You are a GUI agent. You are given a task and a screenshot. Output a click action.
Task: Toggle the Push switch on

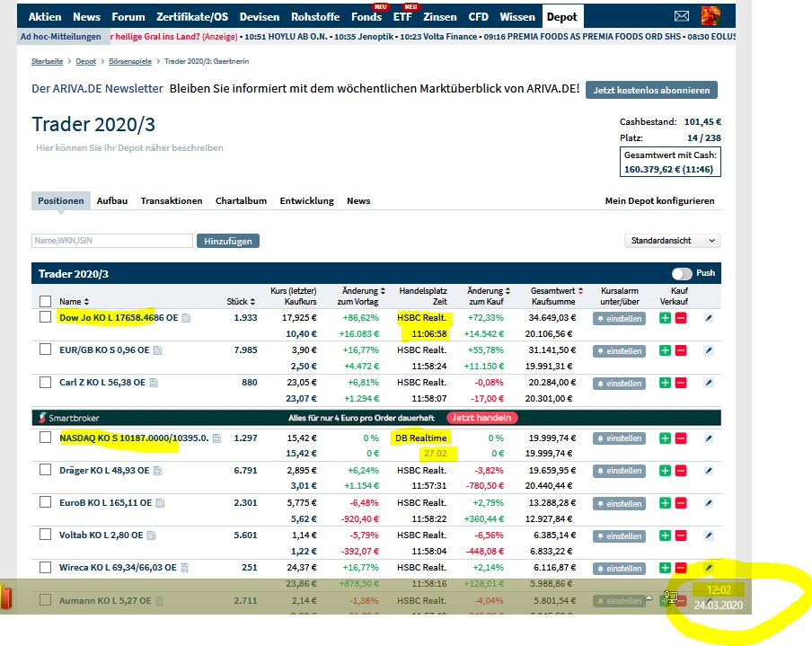682,273
